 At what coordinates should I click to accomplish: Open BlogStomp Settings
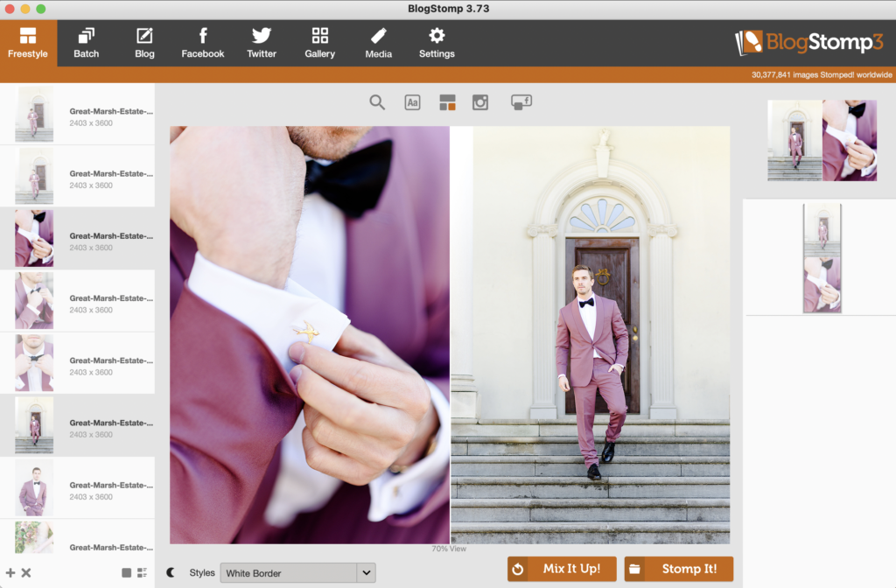point(436,42)
